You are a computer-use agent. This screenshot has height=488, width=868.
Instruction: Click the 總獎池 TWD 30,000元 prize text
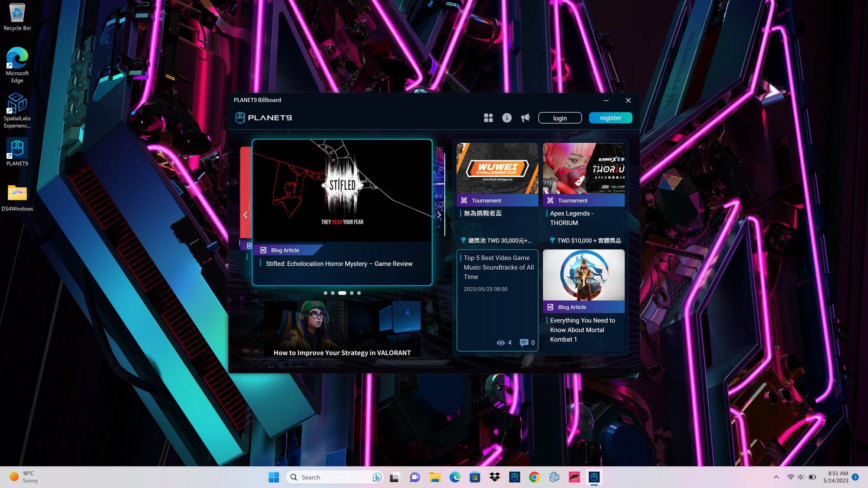point(499,240)
